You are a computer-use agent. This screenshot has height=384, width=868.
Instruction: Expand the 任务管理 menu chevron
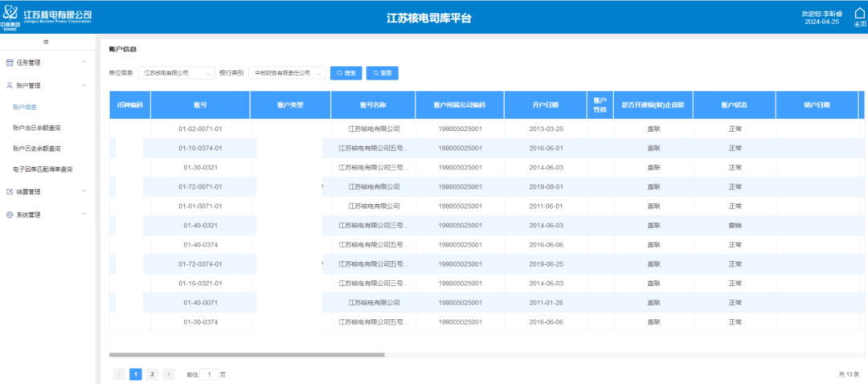click(84, 62)
